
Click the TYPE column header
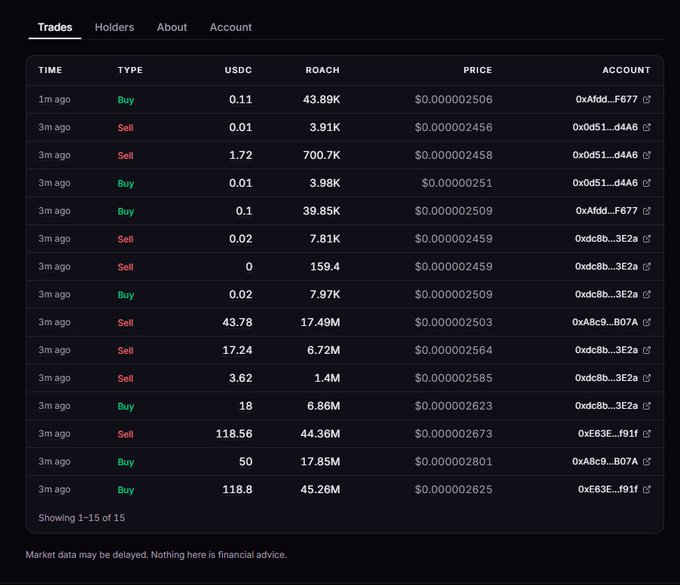pyautogui.click(x=130, y=70)
